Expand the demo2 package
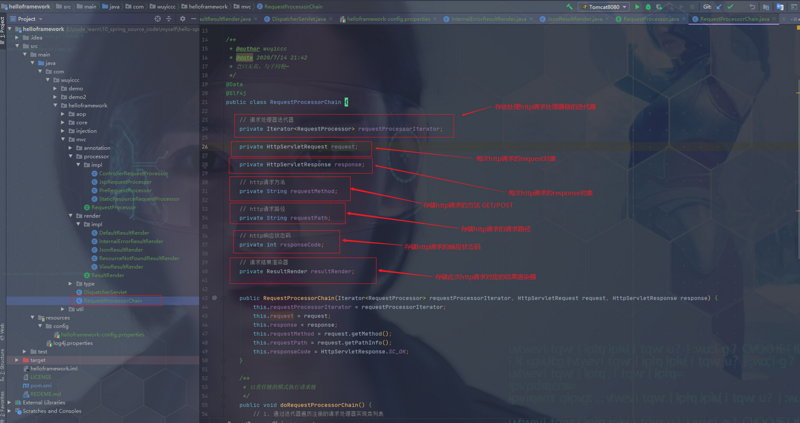 tap(55, 97)
